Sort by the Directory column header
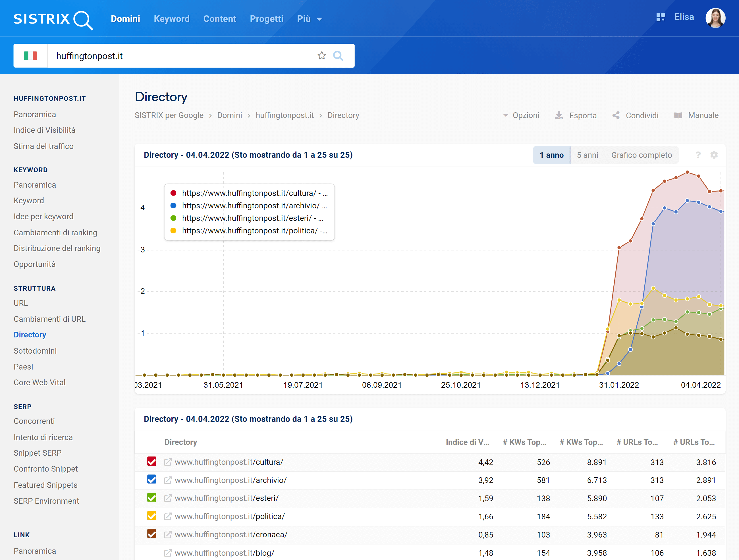This screenshot has height=560, width=739. [181, 442]
